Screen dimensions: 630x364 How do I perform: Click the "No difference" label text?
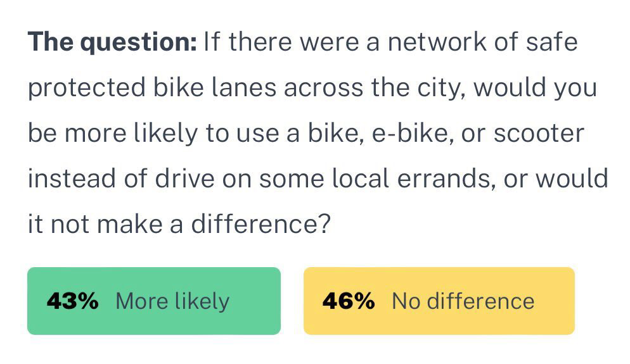463,301
